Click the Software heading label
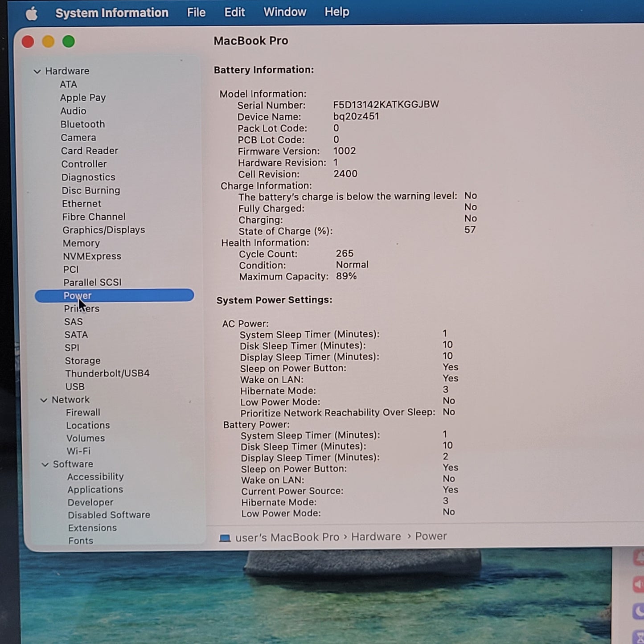Viewport: 644px width, 644px height. 73,464
